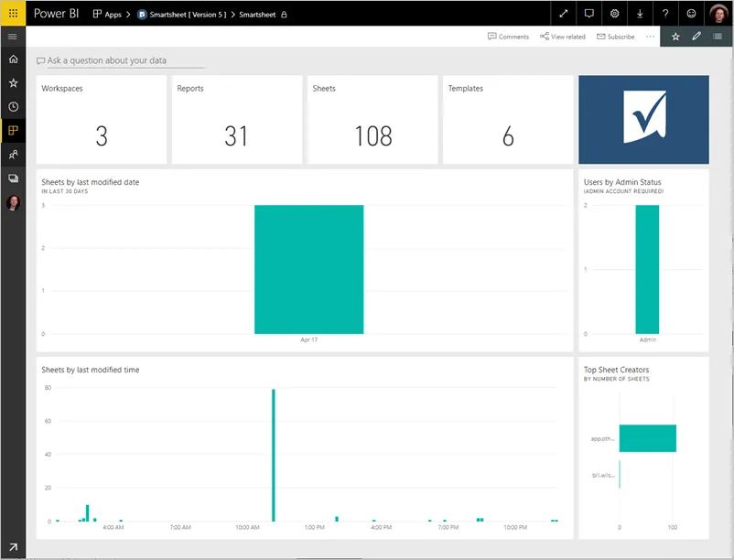Open the app launcher waffle icon
Screen dimensions: 734x560
pyautogui.click(x=13, y=13)
